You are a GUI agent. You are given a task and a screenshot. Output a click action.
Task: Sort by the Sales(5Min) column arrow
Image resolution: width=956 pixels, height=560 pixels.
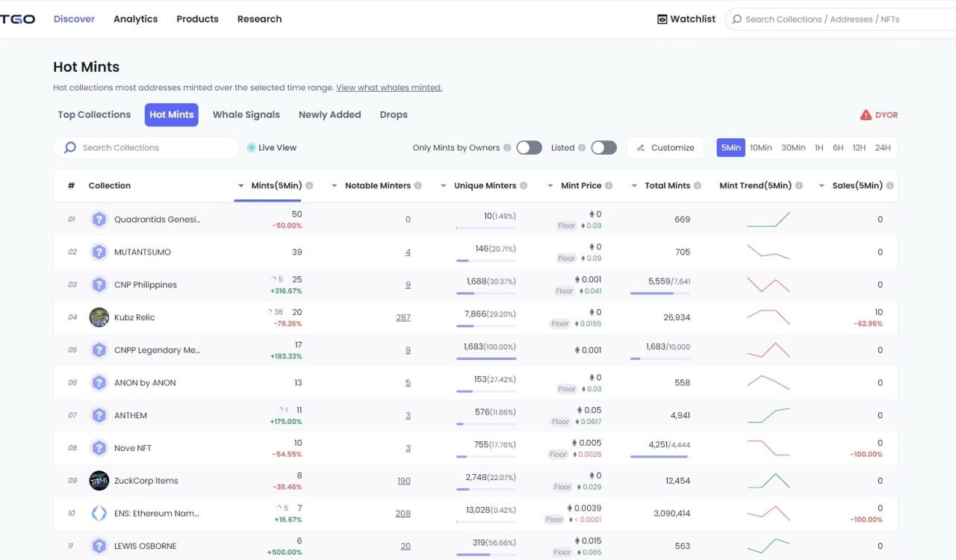click(822, 186)
